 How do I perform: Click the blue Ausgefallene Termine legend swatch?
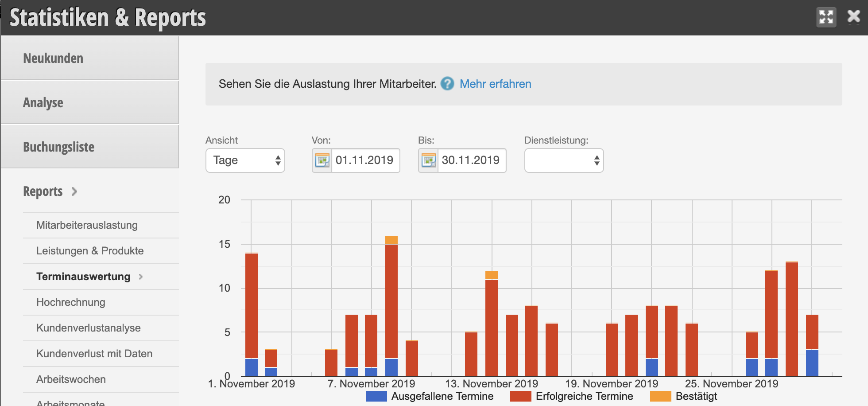pyautogui.click(x=376, y=396)
